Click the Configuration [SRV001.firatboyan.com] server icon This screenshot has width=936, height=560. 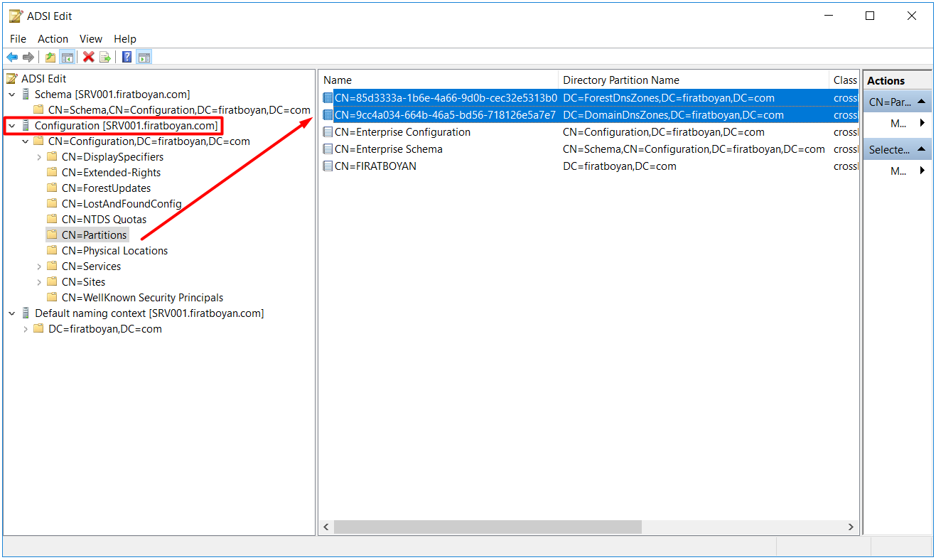(x=27, y=126)
